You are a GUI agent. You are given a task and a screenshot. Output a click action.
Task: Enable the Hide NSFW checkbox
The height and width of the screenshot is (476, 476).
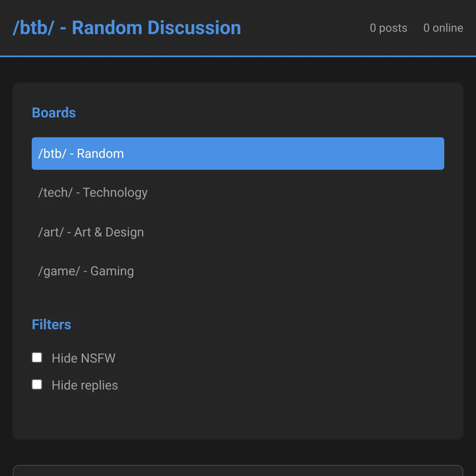point(37,358)
